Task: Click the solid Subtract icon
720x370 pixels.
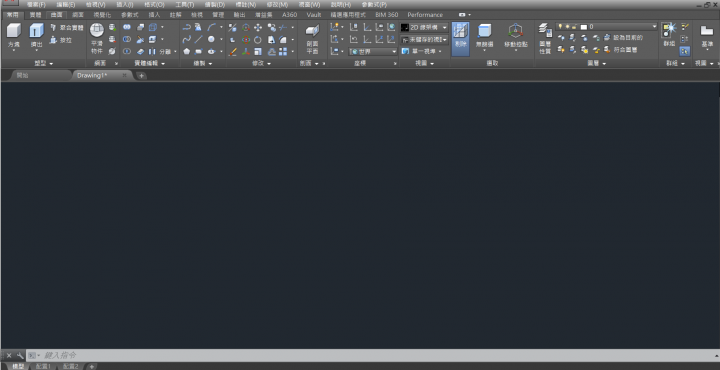Action: pyautogui.click(x=127, y=39)
